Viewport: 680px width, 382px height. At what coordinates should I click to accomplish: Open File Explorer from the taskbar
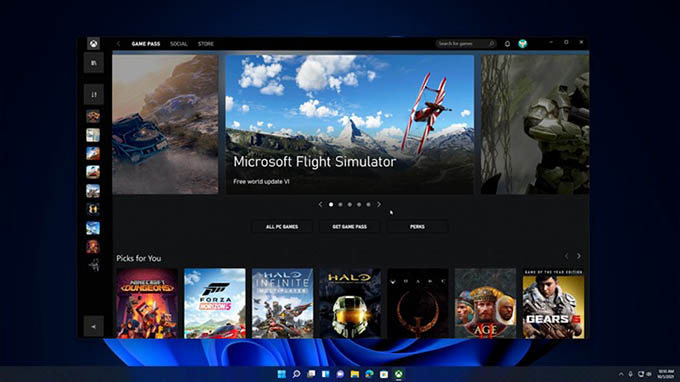tap(355, 374)
